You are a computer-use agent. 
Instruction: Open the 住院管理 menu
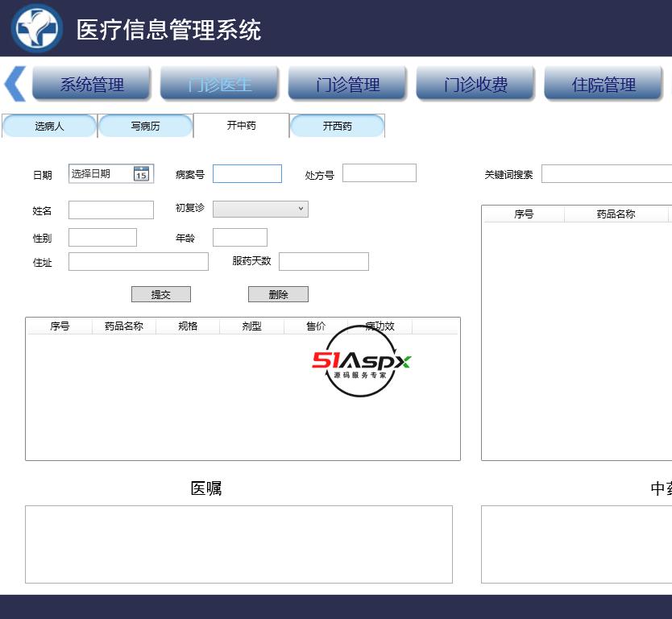[604, 84]
